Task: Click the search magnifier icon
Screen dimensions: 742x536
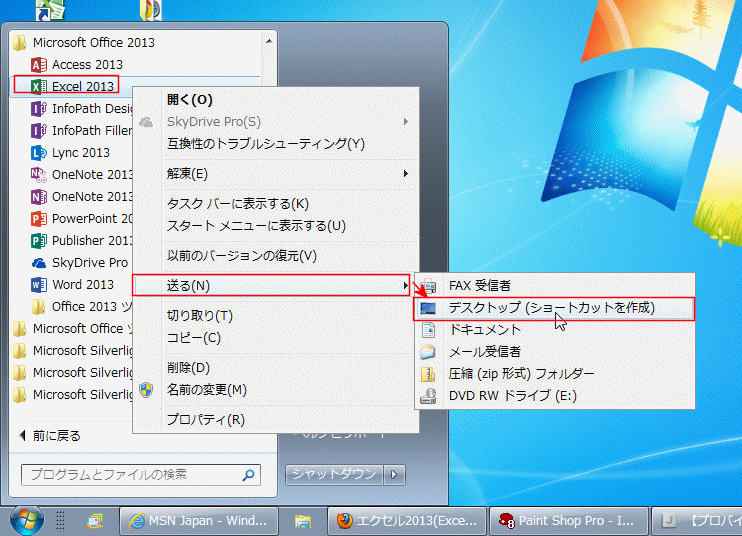Action: (x=248, y=474)
